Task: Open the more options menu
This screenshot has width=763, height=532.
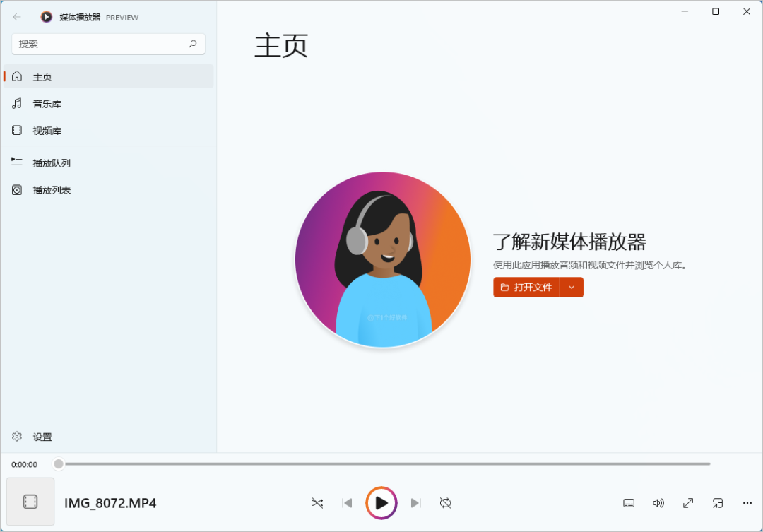Action: click(x=747, y=502)
